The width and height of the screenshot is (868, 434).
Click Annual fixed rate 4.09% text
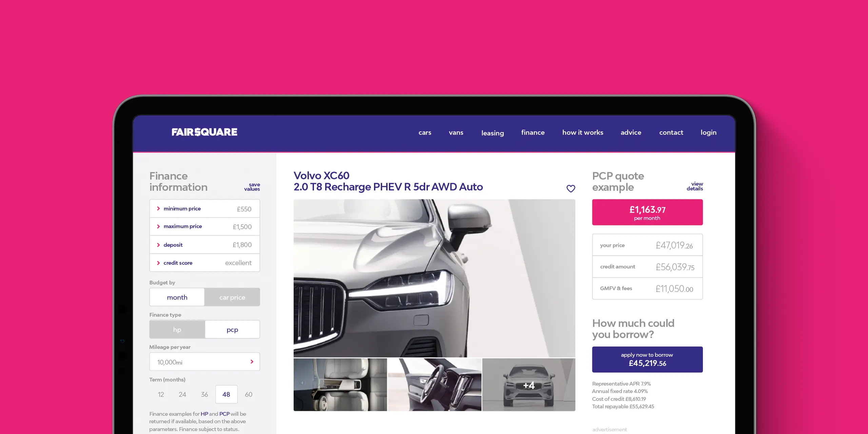tap(620, 391)
